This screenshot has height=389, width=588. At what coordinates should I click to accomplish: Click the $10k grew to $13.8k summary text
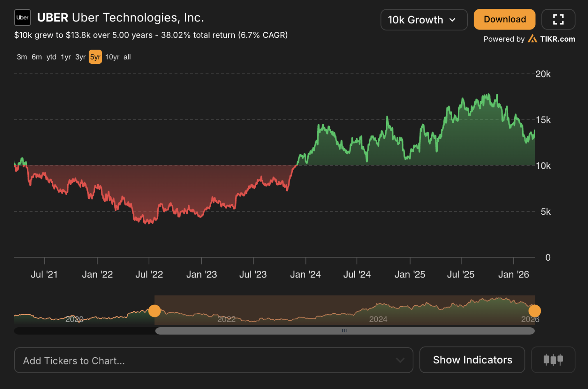(151, 35)
